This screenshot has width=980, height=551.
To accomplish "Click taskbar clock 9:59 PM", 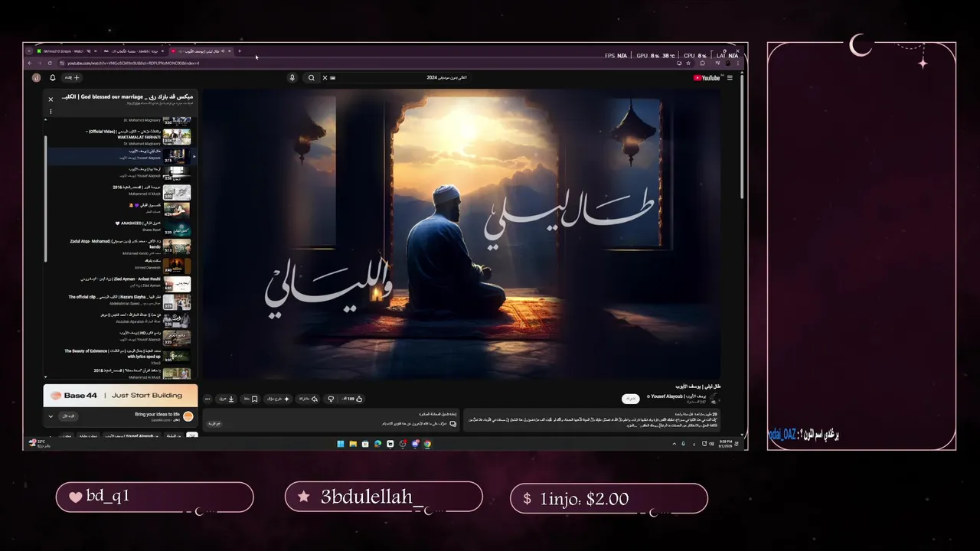I will 725,444.
